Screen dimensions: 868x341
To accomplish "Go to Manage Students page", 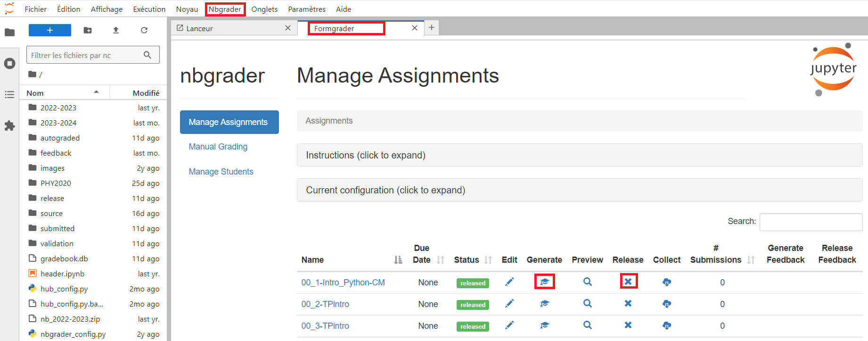I will (x=221, y=172).
